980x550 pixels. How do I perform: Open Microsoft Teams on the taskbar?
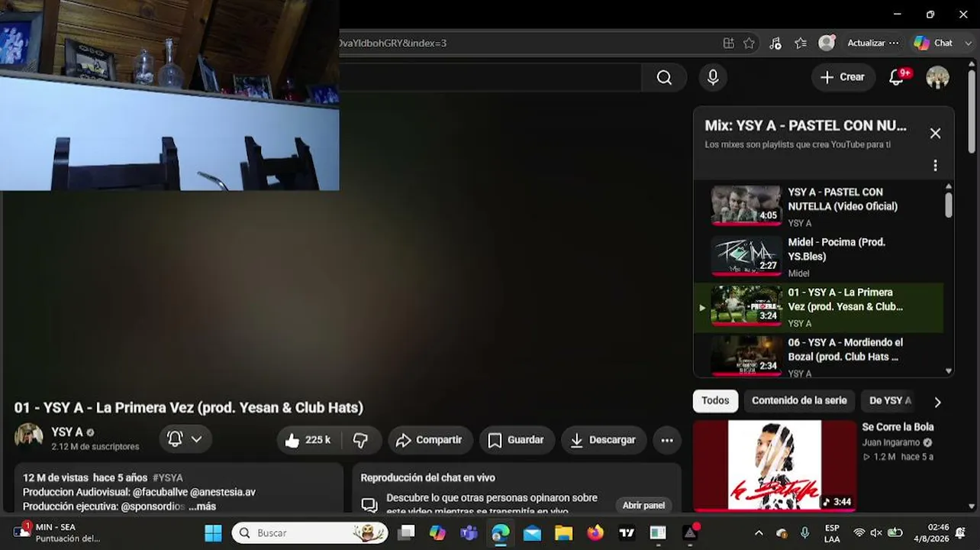[469, 532]
